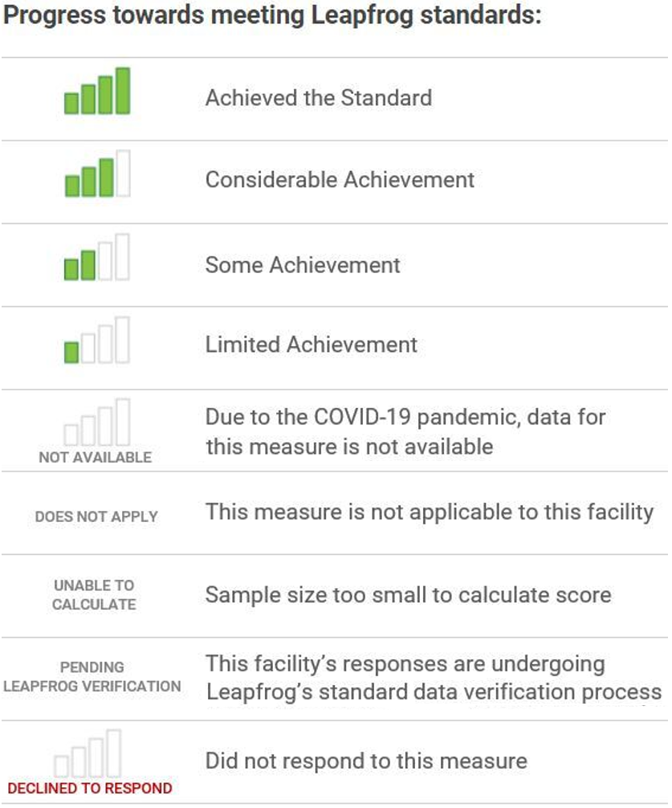Viewport: 672px width, 808px height.
Task: Click the four green bars Achieved icon
Action: pyautogui.click(x=97, y=91)
